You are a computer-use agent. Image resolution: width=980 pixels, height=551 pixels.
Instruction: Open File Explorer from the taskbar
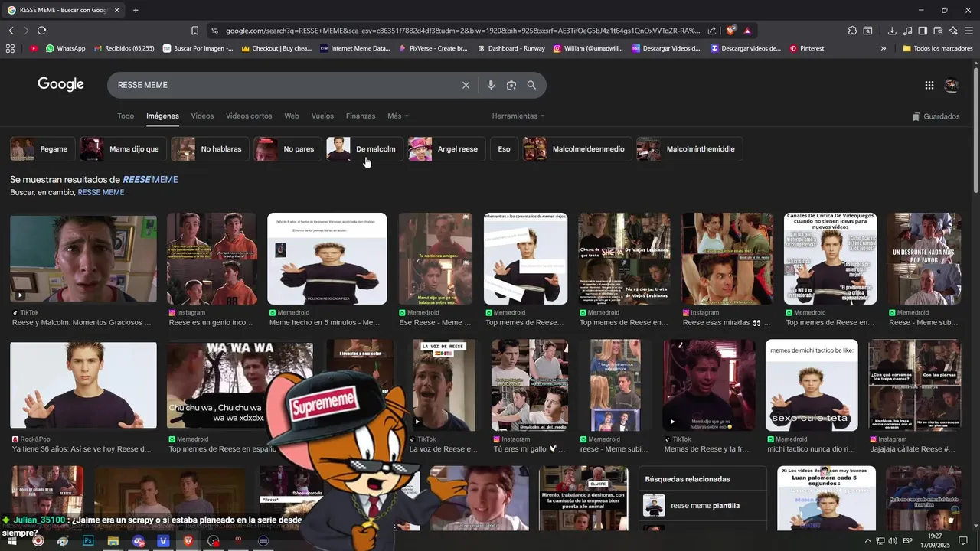[x=113, y=541]
